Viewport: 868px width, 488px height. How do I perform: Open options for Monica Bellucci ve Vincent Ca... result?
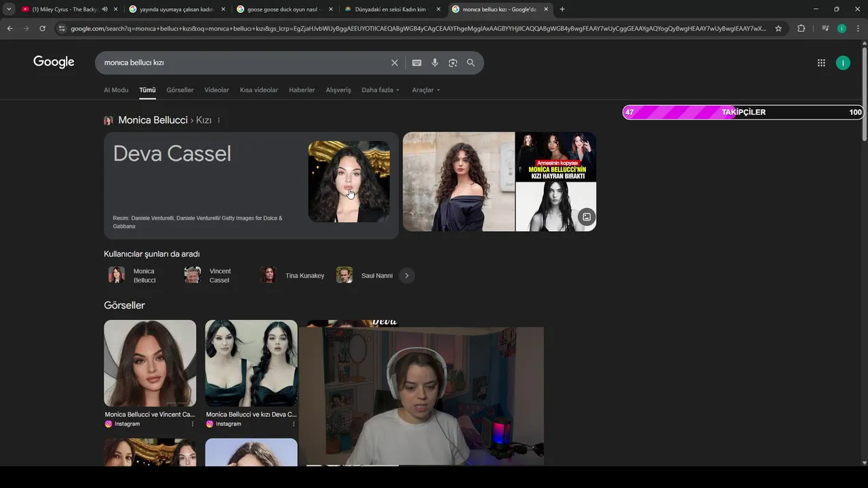tap(193, 424)
